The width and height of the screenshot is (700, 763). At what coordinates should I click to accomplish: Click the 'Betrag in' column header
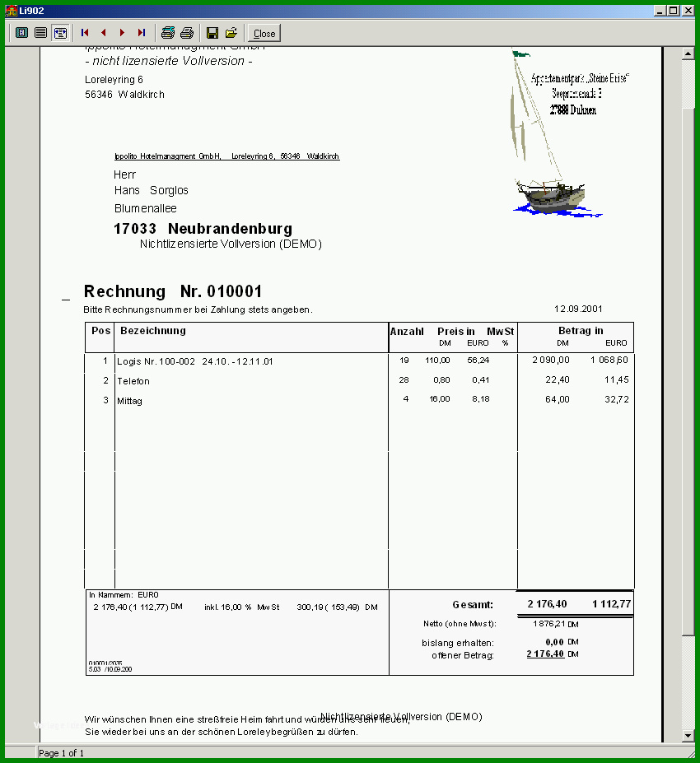[581, 330]
